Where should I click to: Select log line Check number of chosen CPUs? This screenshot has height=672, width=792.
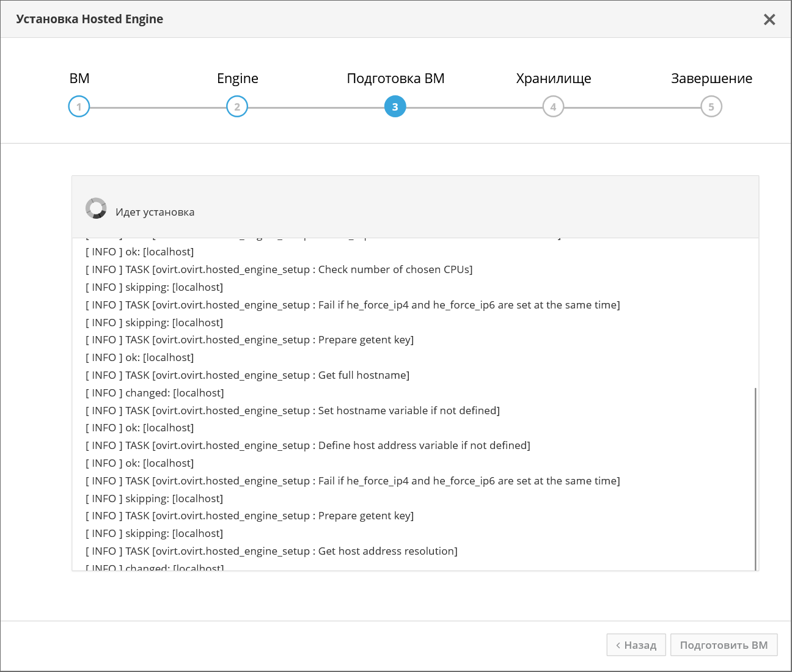[279, 269]
